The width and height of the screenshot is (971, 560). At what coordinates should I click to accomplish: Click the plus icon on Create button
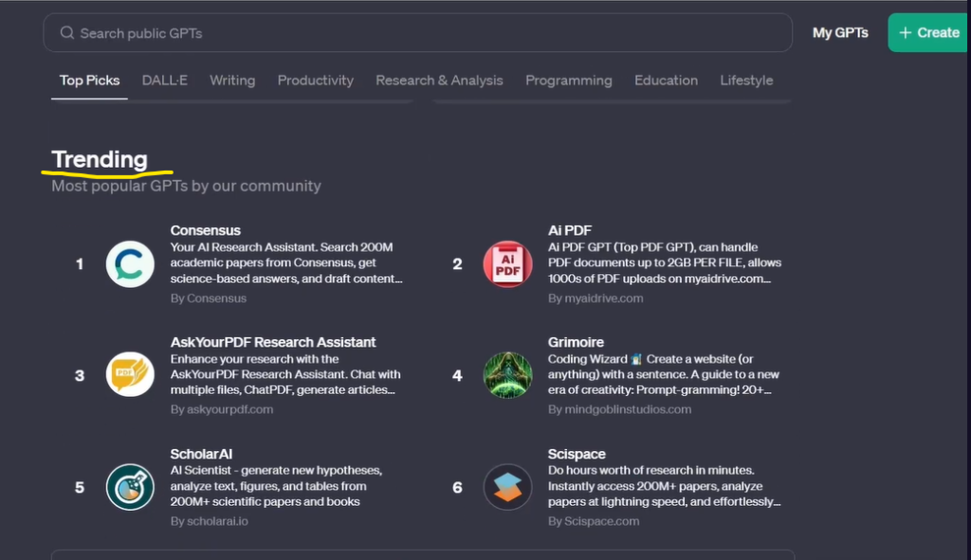point(906,33)
